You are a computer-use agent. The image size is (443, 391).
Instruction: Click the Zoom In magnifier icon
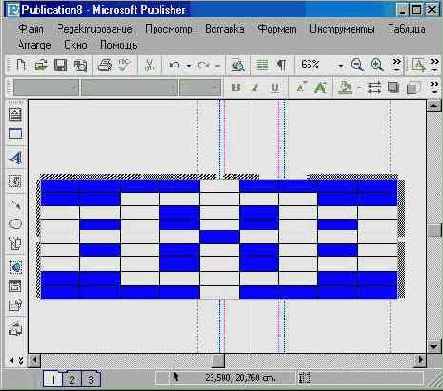(377, 65)
